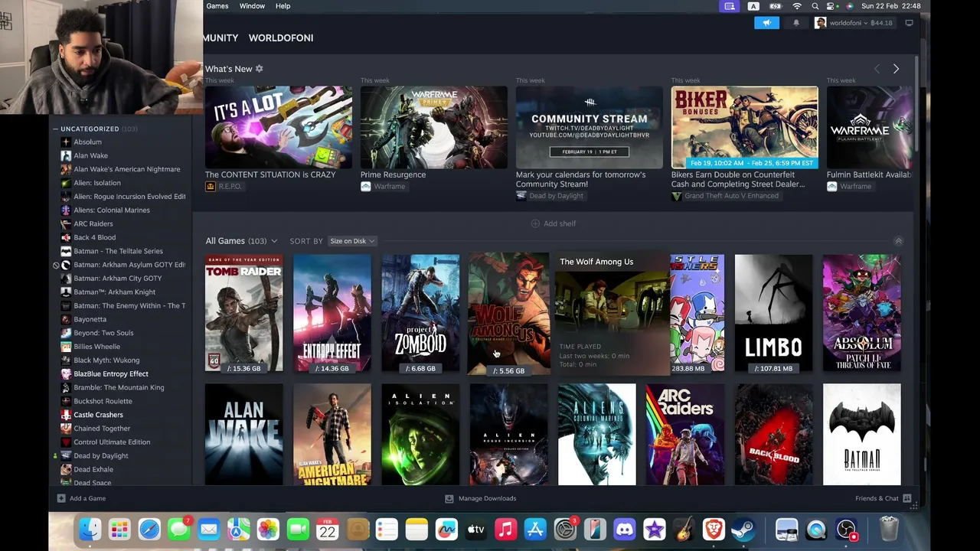Open the Window menu

point(252,6)
